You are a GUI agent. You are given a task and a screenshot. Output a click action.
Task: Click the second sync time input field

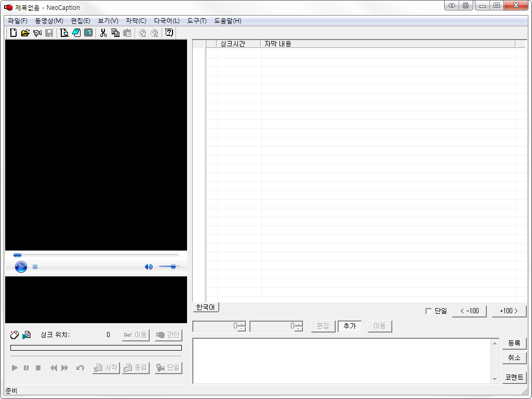[272, 326]
